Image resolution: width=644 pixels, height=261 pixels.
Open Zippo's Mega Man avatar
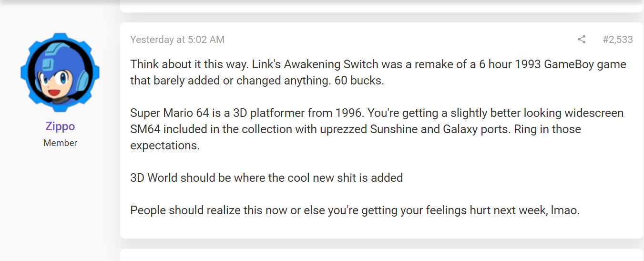[x=60, y=72]
